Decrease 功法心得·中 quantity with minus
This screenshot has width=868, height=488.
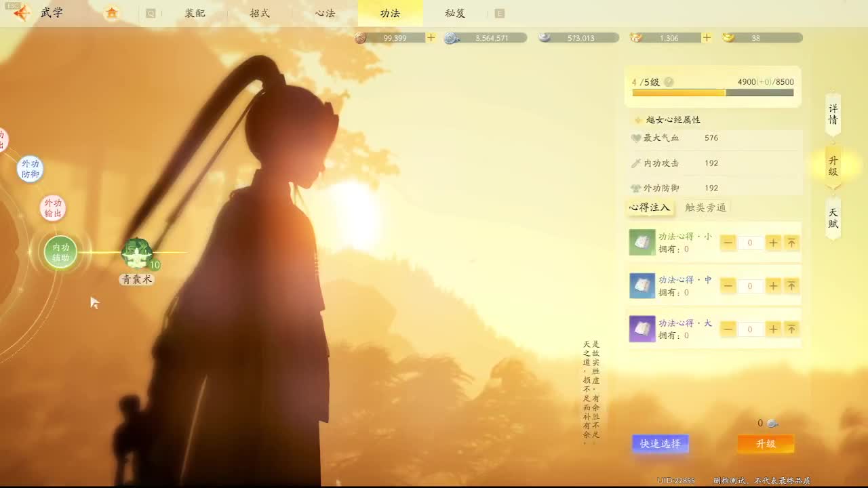[728, 286]
